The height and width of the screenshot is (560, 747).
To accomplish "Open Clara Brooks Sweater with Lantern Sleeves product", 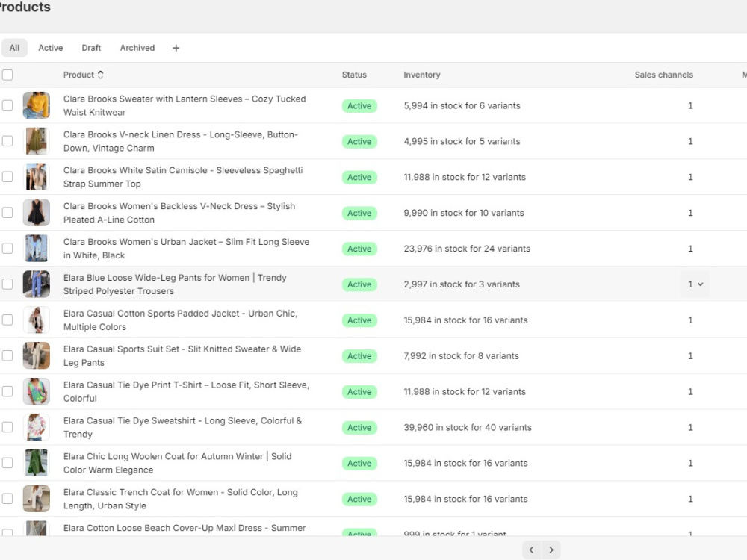I will [185, 105].
